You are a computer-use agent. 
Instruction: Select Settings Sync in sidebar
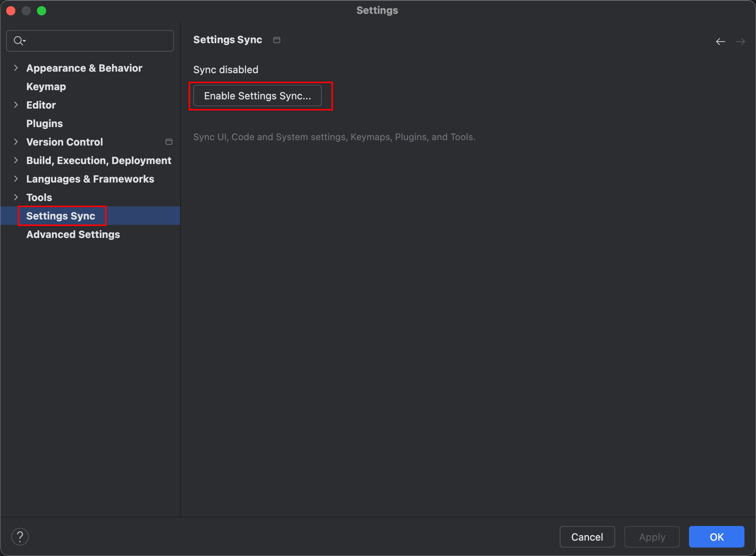[60, 216]
